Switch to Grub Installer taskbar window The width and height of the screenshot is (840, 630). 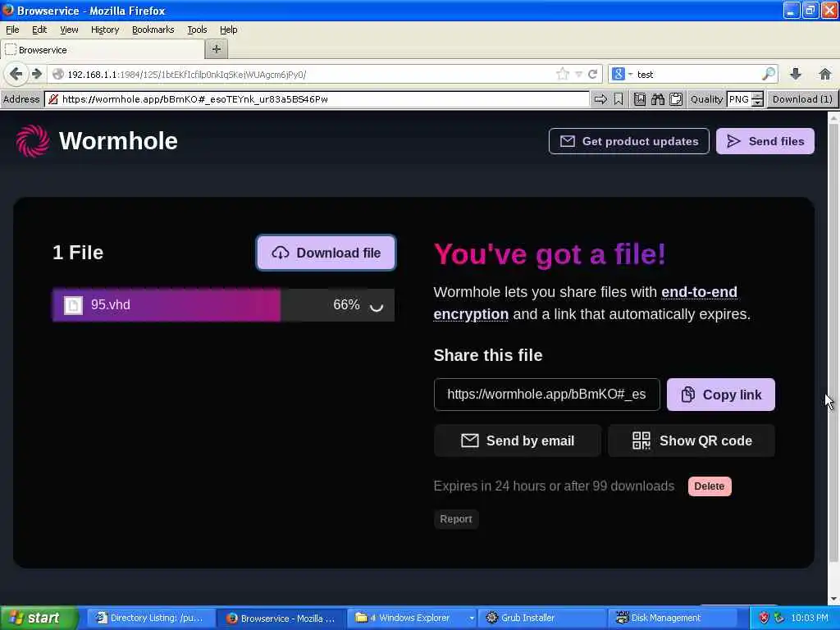[x=542, y=618]
